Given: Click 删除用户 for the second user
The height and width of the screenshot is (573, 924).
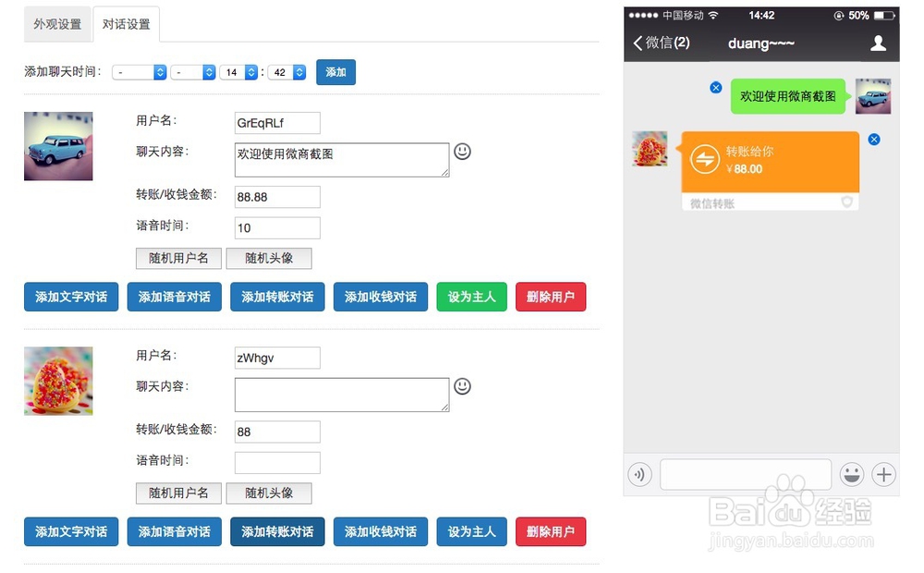Looking at the screenshot, I should [551, 531].
